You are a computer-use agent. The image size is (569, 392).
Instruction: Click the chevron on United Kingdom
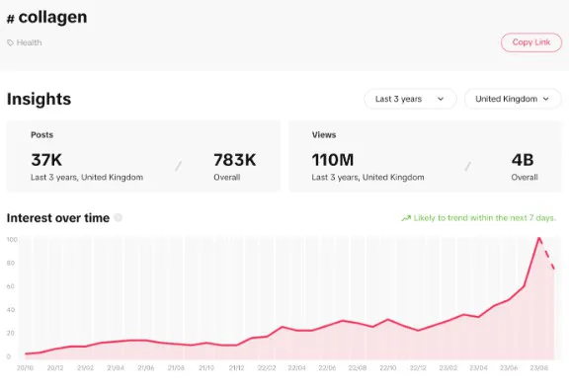point(545,99)
